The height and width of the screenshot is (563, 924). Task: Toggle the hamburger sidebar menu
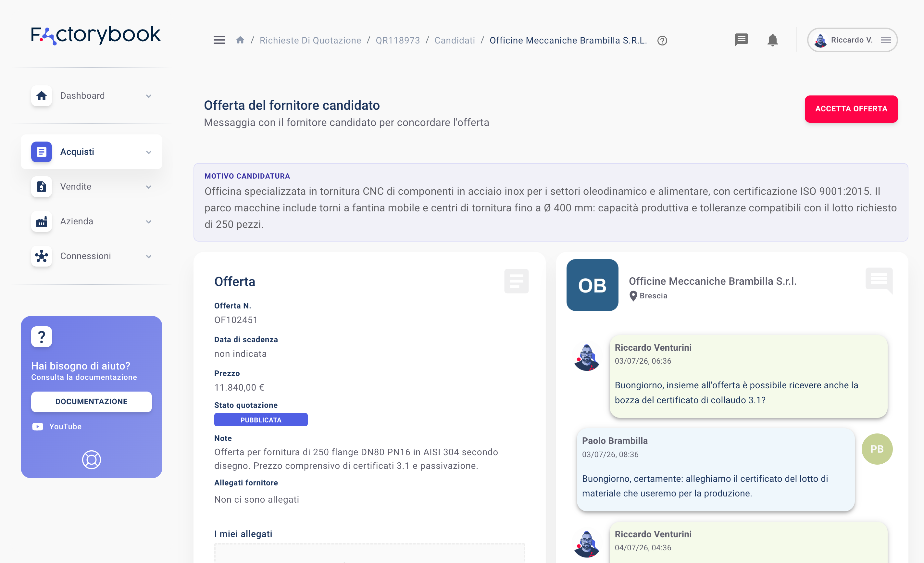tap(219, 40)
